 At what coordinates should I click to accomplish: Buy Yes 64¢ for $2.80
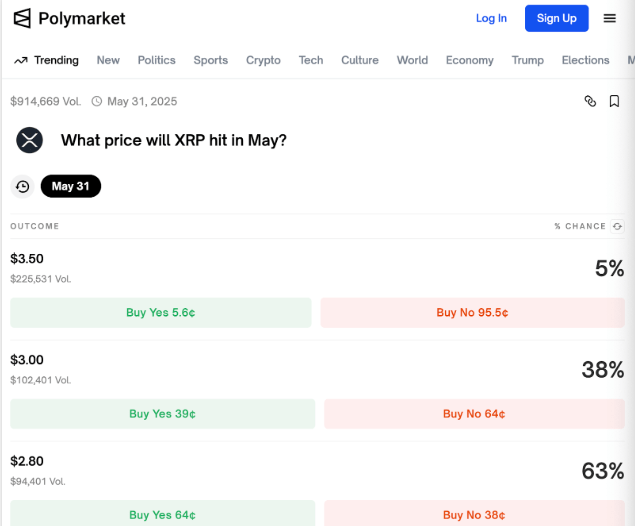click(x=162, y=514)
